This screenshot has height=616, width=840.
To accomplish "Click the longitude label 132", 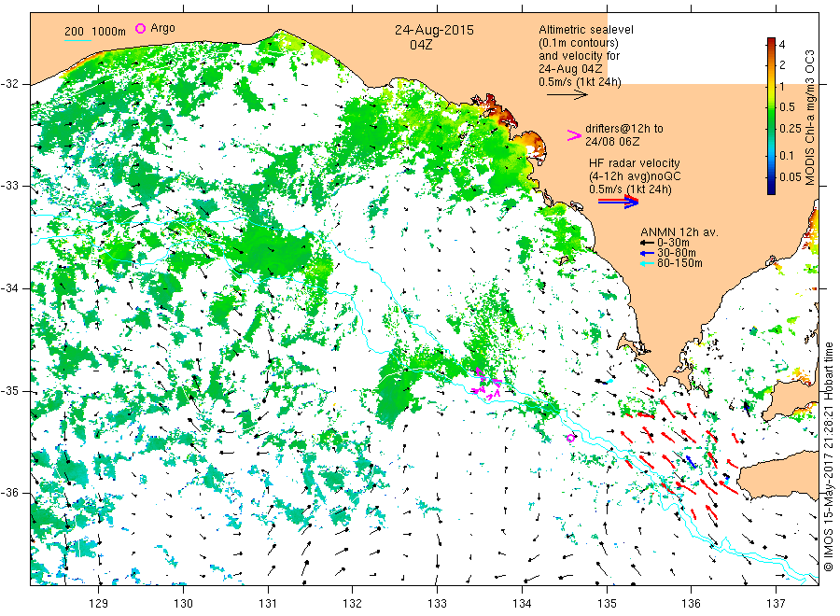I will [353, 604].
